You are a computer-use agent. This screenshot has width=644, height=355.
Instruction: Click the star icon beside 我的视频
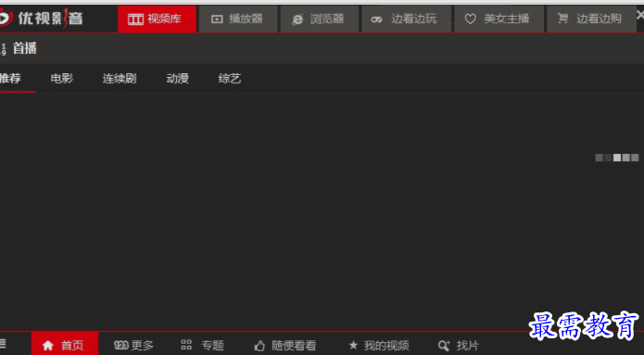[353, 345]
